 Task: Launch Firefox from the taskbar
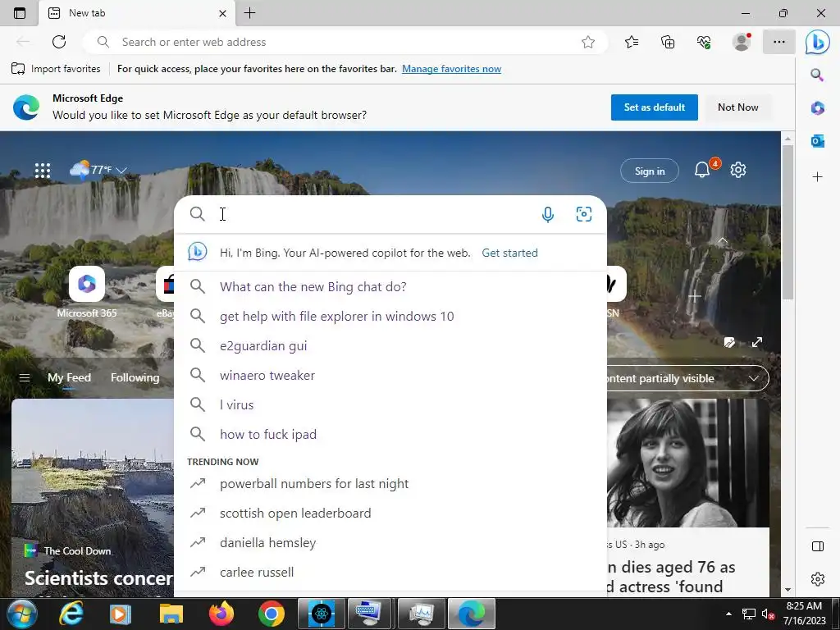(x=221, y=614)
